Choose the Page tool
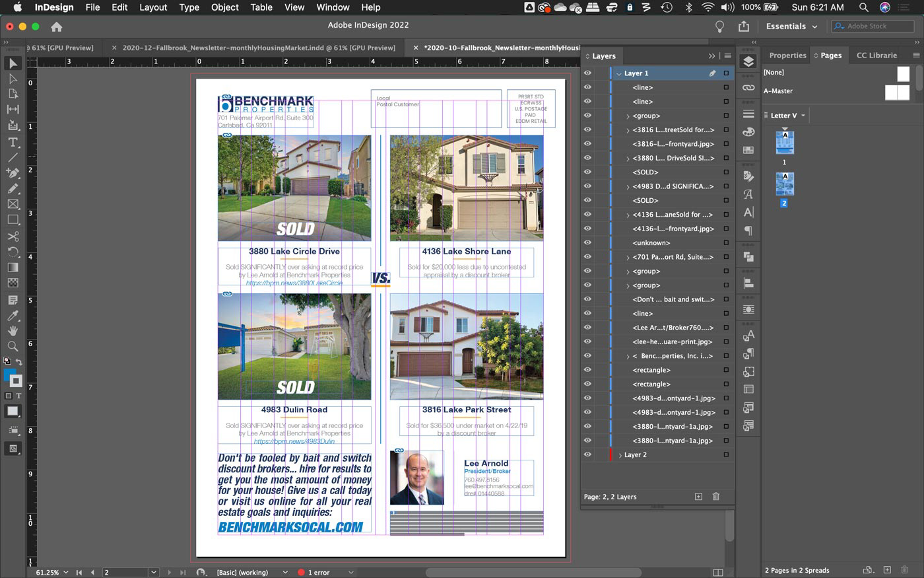This screenshot has height=578, width=924. coord(13,94)
